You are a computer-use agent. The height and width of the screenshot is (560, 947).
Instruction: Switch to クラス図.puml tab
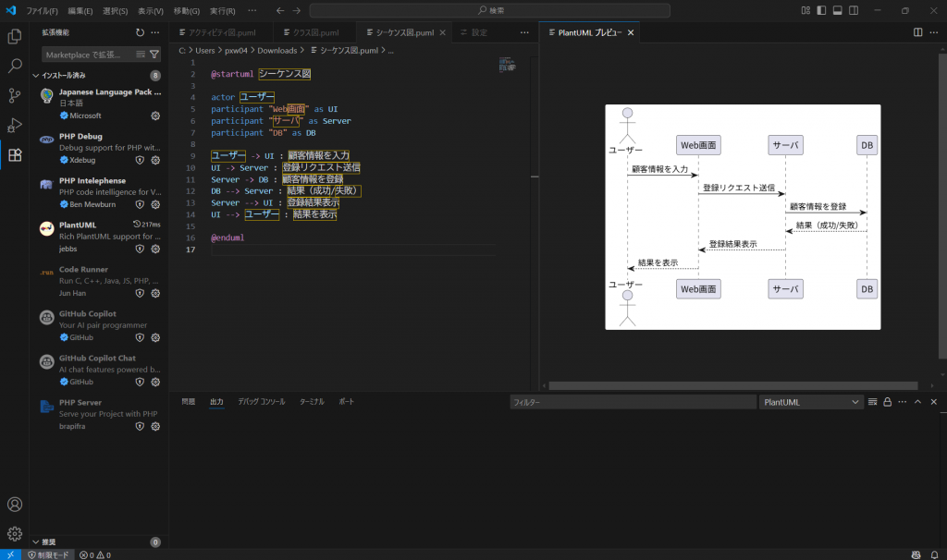pyautogui.click(x=316, y=32)
